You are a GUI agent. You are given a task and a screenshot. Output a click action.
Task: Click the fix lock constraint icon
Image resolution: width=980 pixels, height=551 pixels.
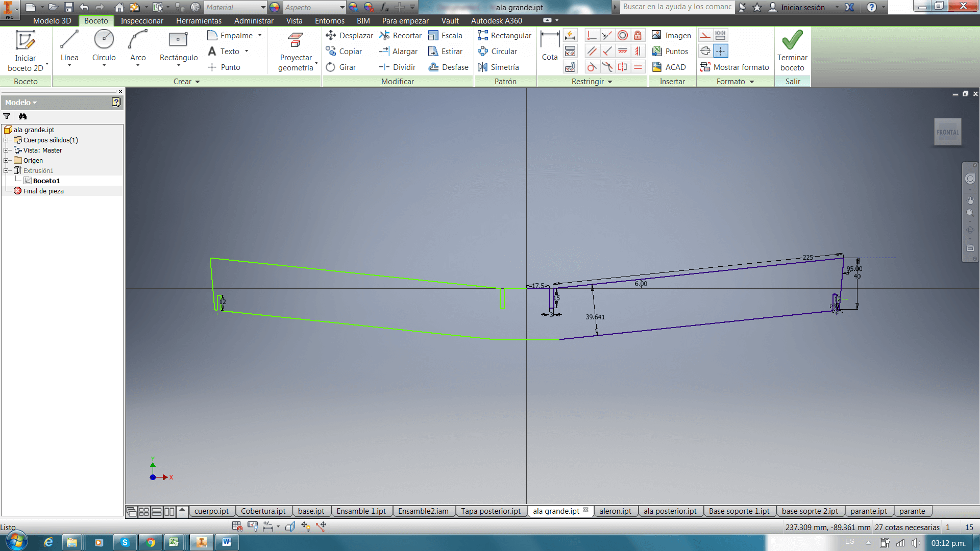pos(638,35)
